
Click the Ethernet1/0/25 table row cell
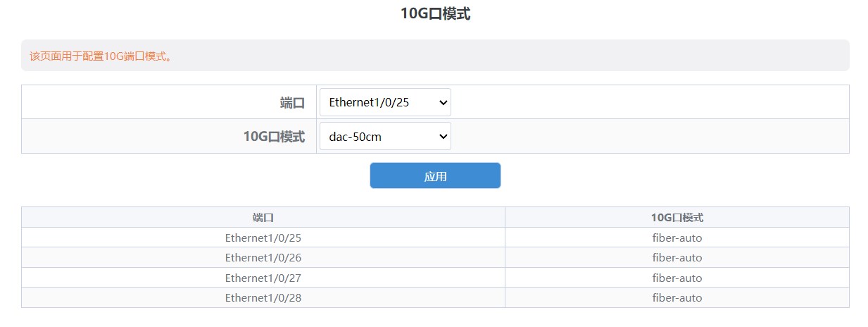[x=263, y=237]
